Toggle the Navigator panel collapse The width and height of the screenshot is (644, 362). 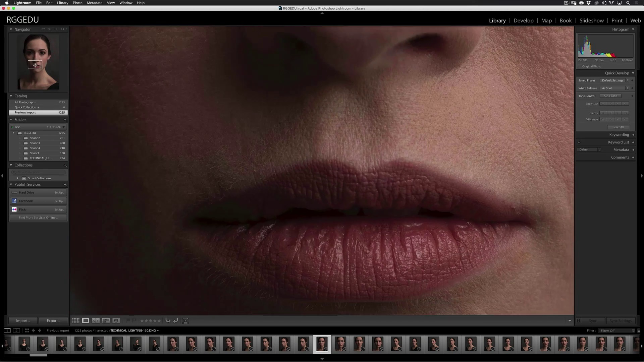click(11, 29)
